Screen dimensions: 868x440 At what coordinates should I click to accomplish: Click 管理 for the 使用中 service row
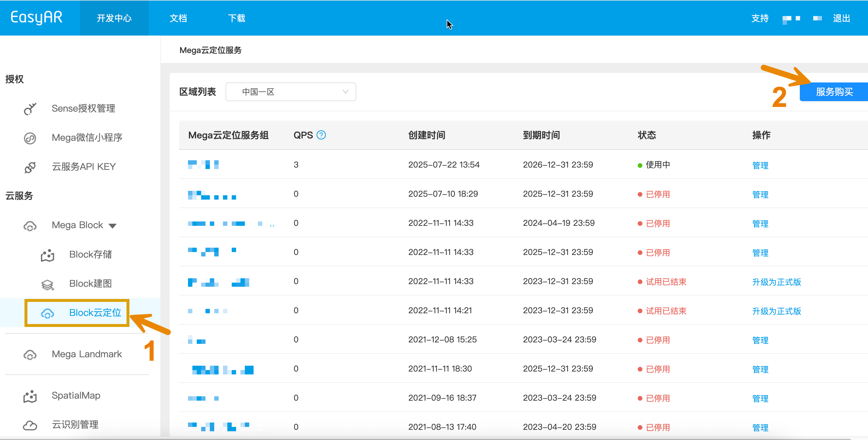point(760,166)
